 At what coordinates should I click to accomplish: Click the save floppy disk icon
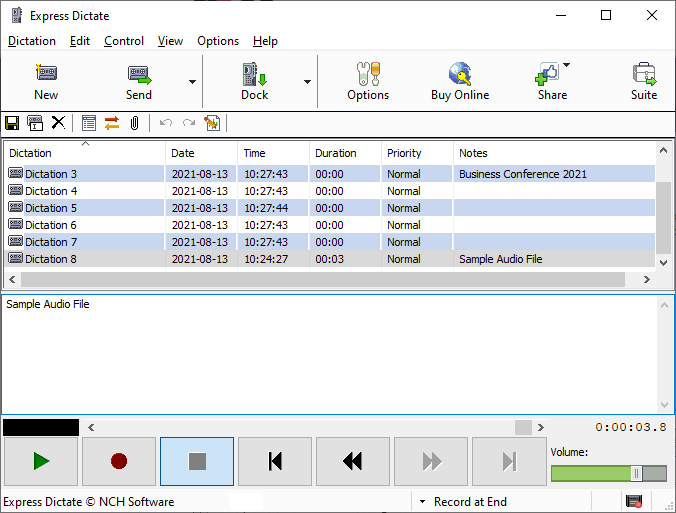click(x=12, y=123)
